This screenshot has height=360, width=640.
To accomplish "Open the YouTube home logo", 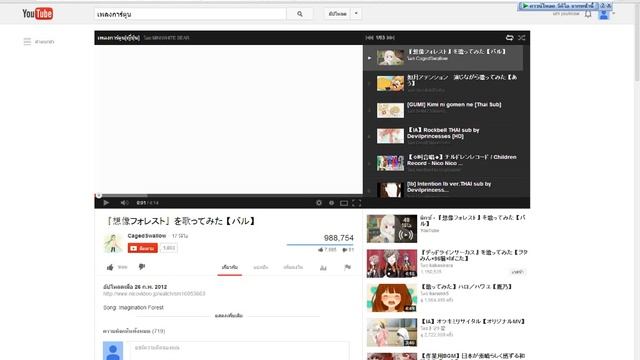I will [x=38, y=14].
